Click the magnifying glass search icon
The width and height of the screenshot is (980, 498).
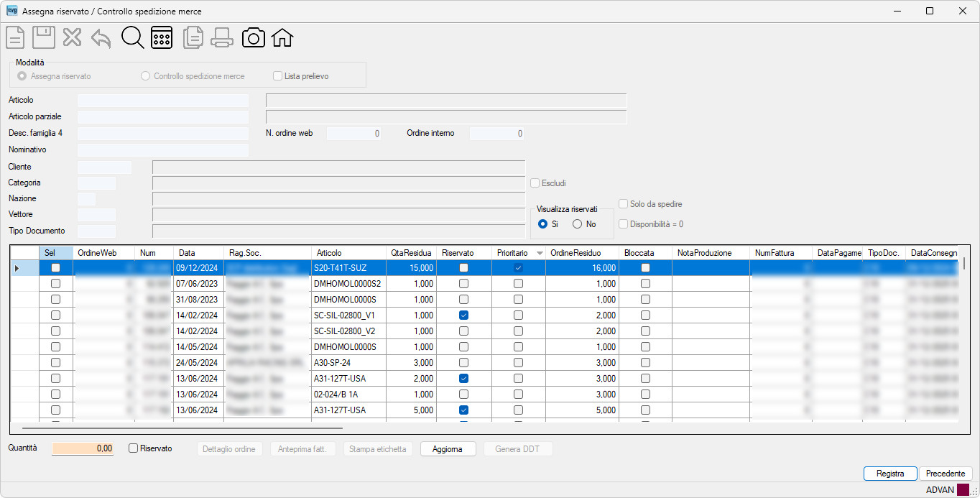133,37
